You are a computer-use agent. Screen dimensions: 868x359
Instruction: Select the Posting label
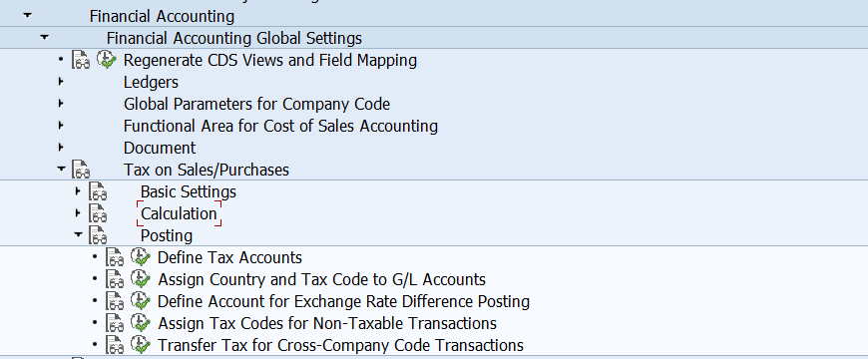click(x=167, y=235)
